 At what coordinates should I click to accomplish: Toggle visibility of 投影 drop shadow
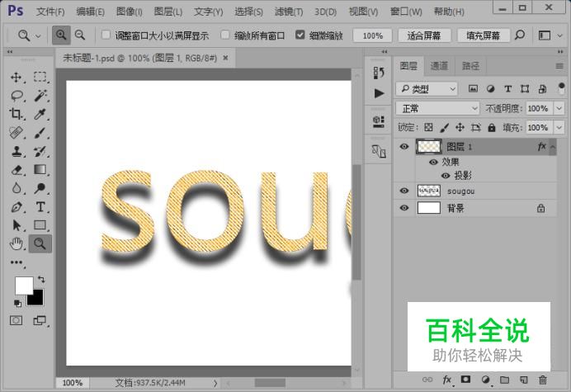(x=446, y=176)
